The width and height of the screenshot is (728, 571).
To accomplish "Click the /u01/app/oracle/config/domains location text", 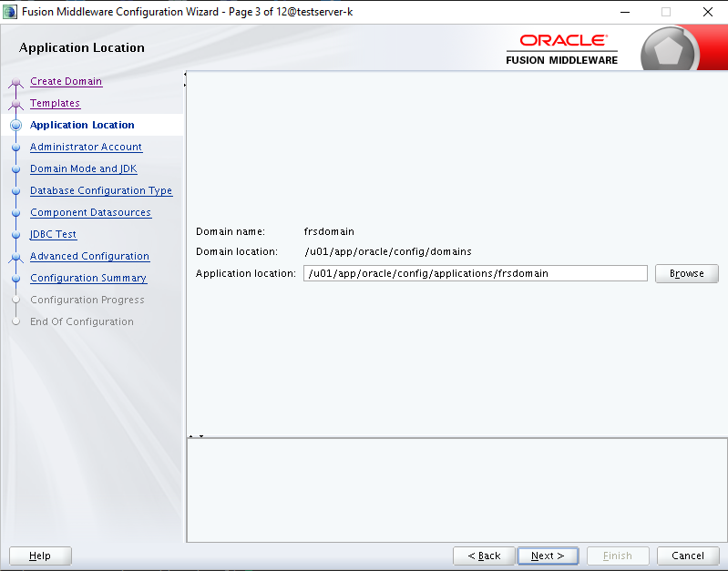I will [x=388, y=251].
